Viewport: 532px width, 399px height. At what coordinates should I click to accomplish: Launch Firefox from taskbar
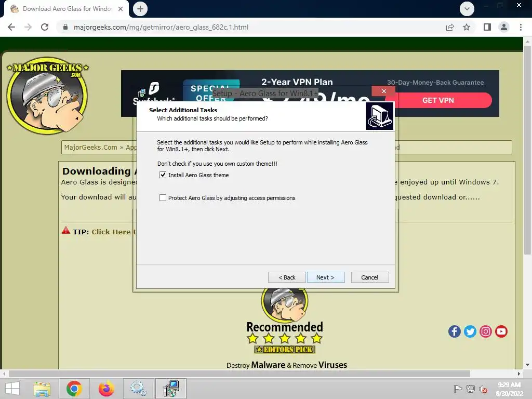(x=106, y=389)
